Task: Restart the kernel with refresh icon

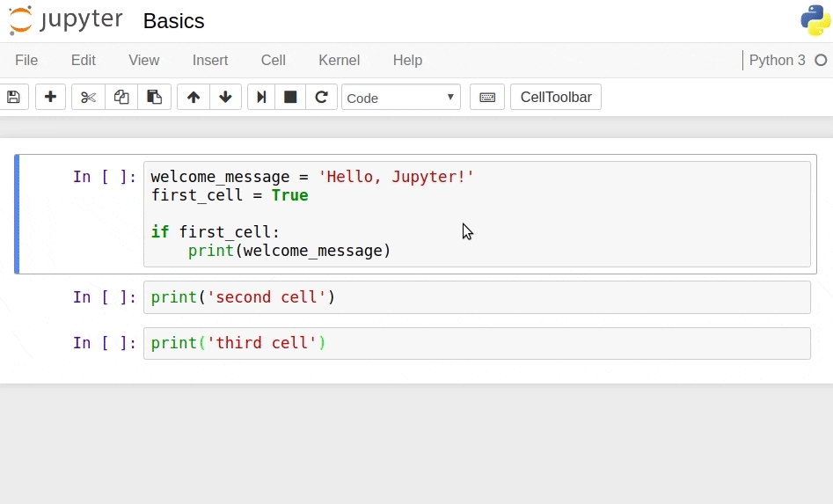Action: [321, 97]
